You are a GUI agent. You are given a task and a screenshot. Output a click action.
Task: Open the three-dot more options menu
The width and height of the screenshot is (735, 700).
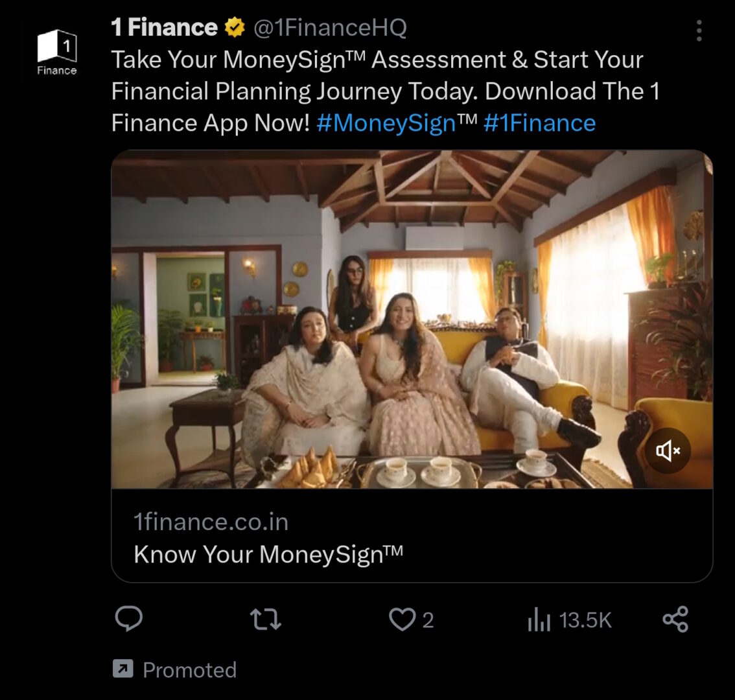699,30
